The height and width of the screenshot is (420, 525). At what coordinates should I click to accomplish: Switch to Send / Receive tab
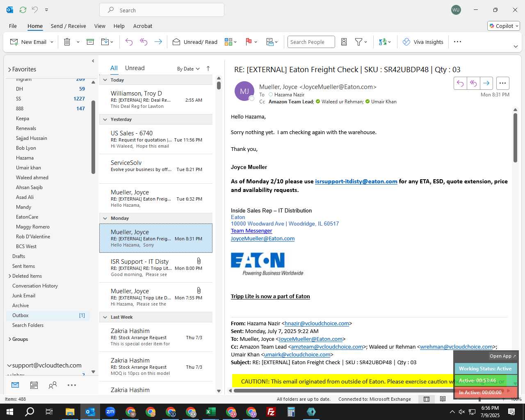[68, 26]
